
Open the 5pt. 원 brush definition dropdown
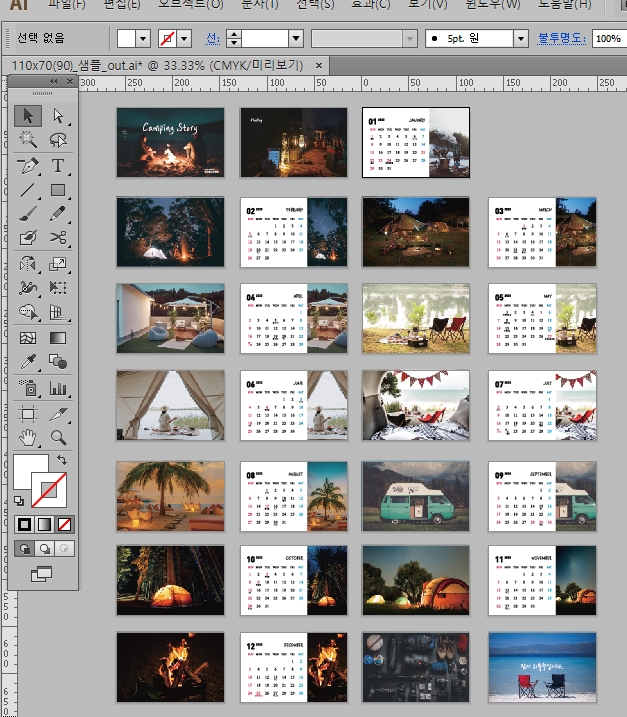(521, 39)
